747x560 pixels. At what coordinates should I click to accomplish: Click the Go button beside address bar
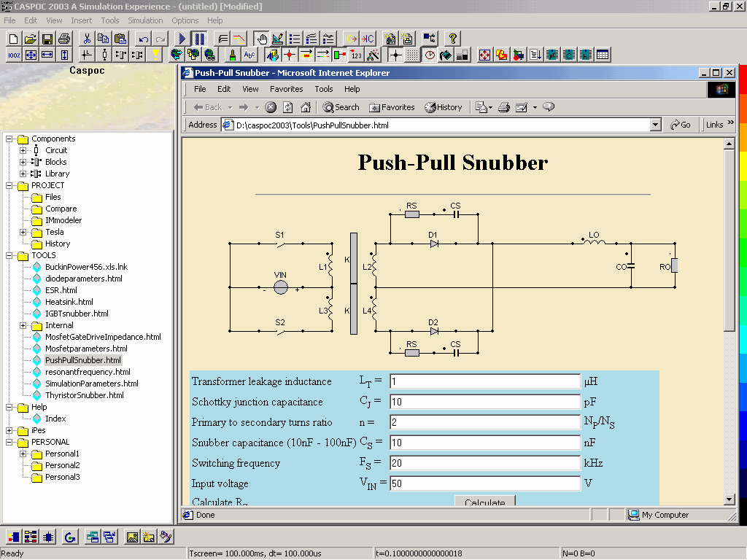coord(681,125)
